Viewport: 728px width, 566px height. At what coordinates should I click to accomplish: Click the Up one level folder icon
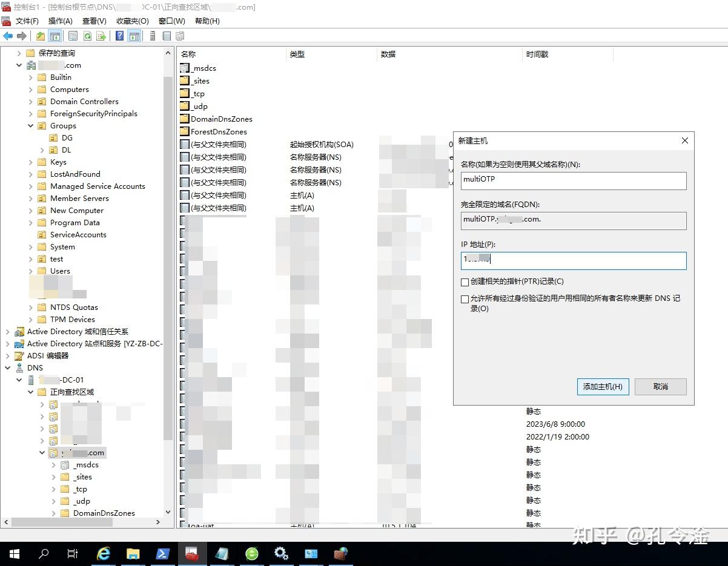click(x=41, y=36)
